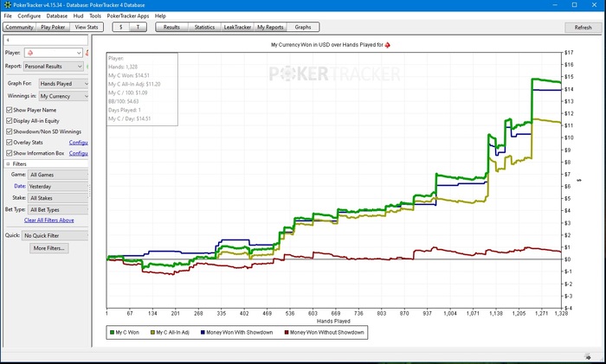Click My C All-In Adj: $11.20 text
Viewport: 606px width, 364px height.
pyautogui.click(x=134, y=84)
